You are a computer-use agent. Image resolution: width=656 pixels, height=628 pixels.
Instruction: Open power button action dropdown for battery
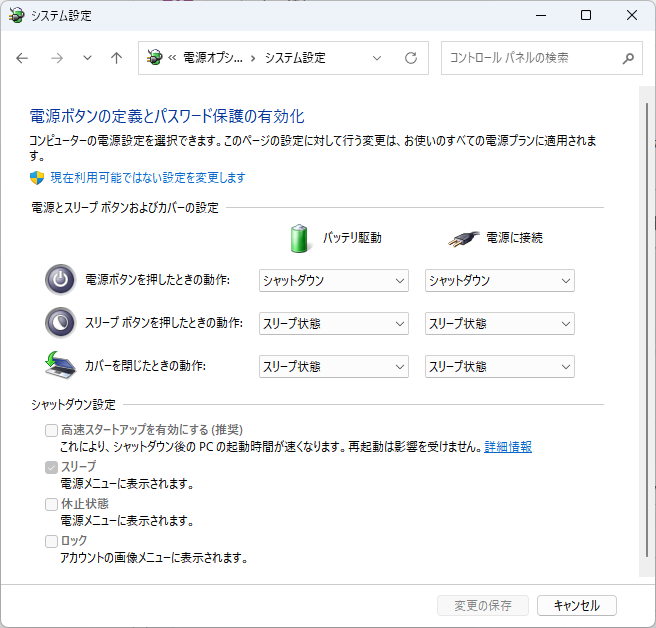pyautogui.click(x=333, y=280)
